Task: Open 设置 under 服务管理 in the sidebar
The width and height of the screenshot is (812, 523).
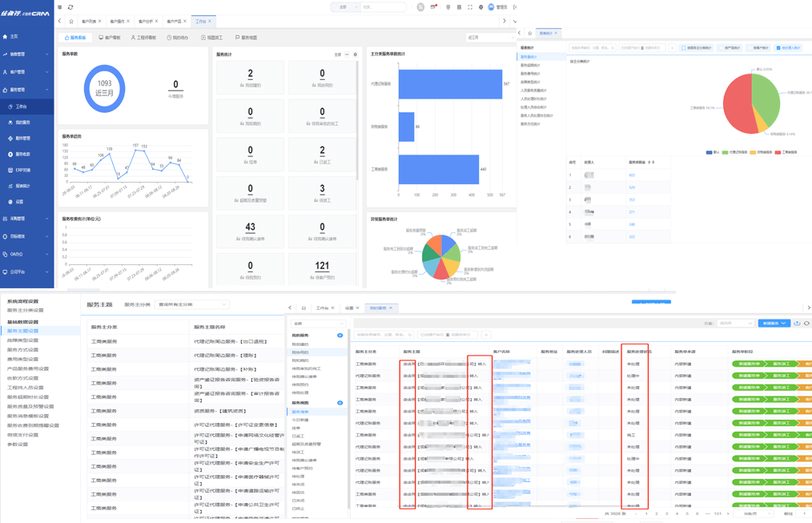Action: [x=19, y=202]
